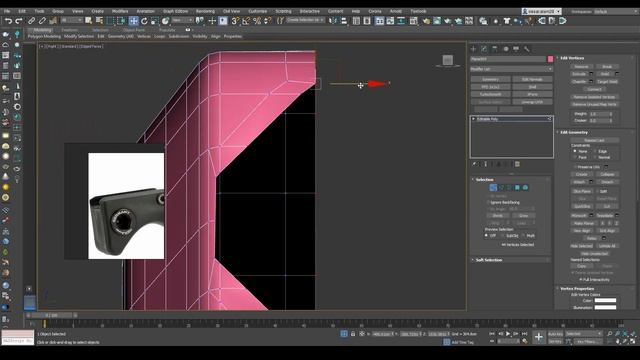Click the Connect button in Edit Vertices
Screen dimensions: 640x360
[594, 89]
